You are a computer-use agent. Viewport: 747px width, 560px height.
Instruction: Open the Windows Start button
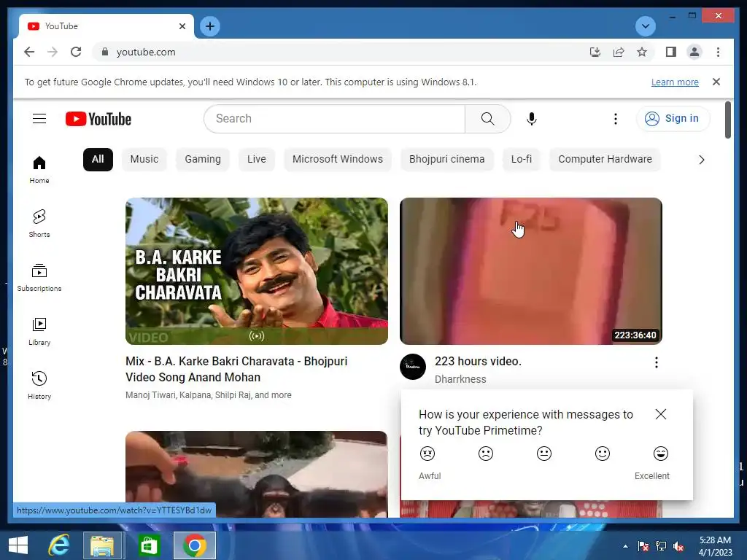pos(18,545)
